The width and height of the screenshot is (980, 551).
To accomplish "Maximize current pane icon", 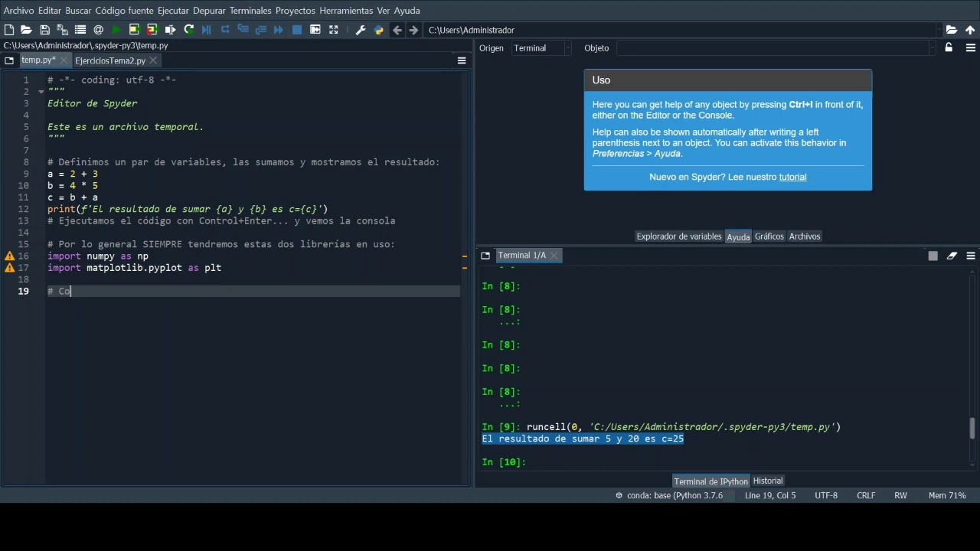I will [x=315, y=30].
